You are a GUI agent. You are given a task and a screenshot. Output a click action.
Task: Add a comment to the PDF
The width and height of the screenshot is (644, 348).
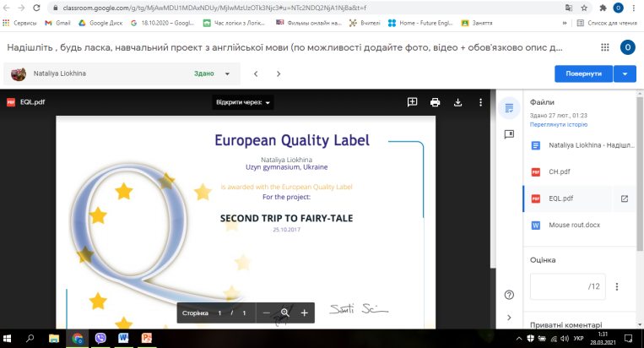coord(412,102)
